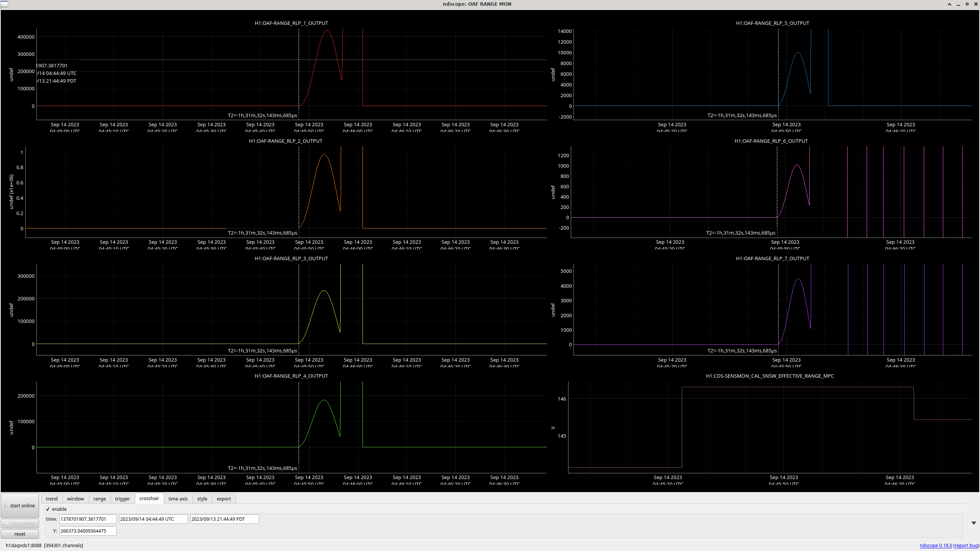Viewport: 980px width, 551px height.
Task: Click the GPS time input field
Action: click(x=88, y=519)
